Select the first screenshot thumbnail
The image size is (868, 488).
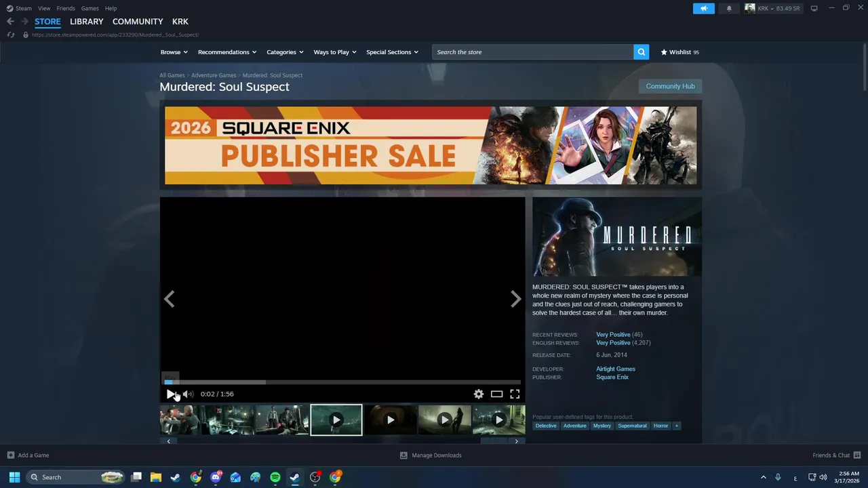coord(180,420)
